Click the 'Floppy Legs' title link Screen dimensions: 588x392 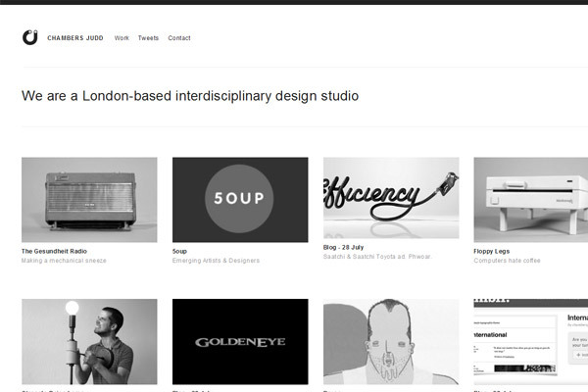492,251
